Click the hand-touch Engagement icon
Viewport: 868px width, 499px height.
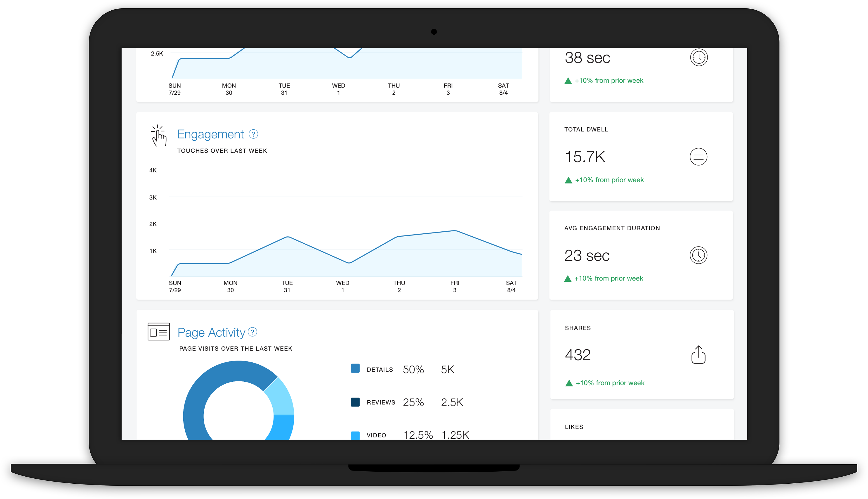pyautogui.click(x=159, y=136)
